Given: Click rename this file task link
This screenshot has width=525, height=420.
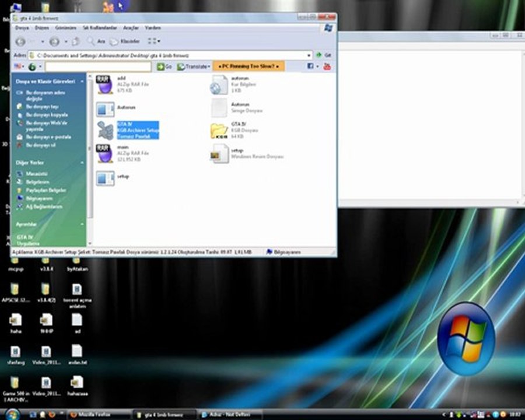Looking at the screenshot, I should click(x=45, y=96).
